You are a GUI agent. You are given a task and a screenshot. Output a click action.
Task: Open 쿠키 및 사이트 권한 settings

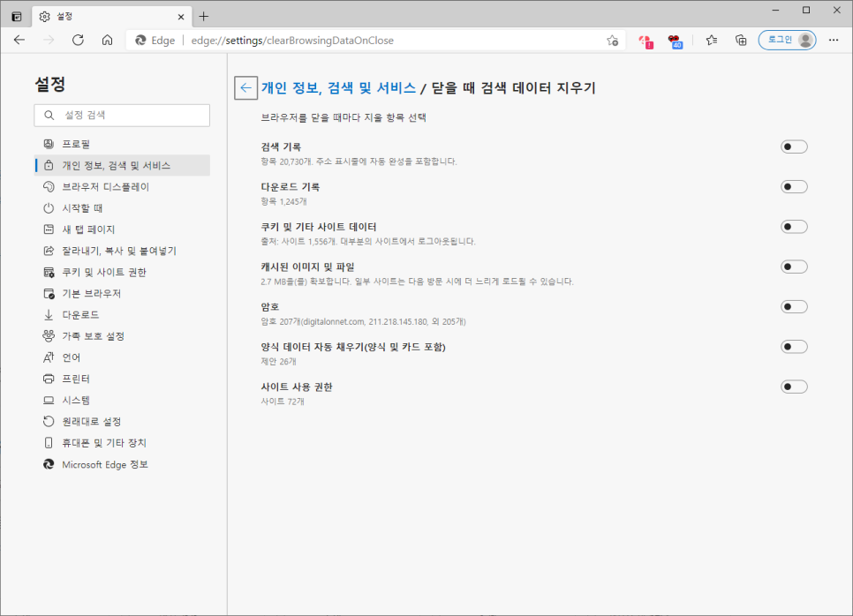(122, 272)
